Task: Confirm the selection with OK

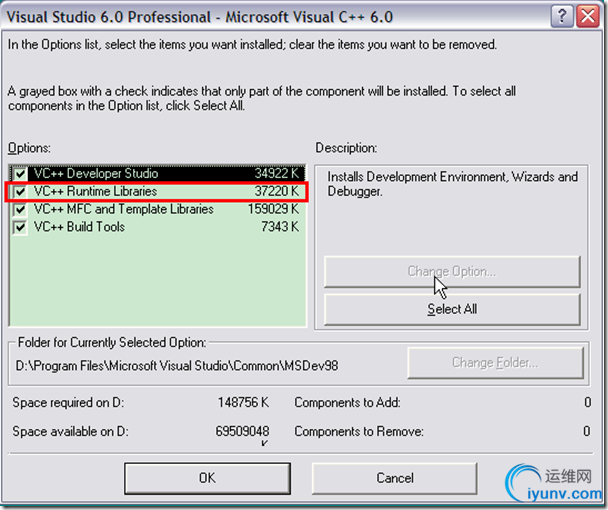Action: coord(207,478)
